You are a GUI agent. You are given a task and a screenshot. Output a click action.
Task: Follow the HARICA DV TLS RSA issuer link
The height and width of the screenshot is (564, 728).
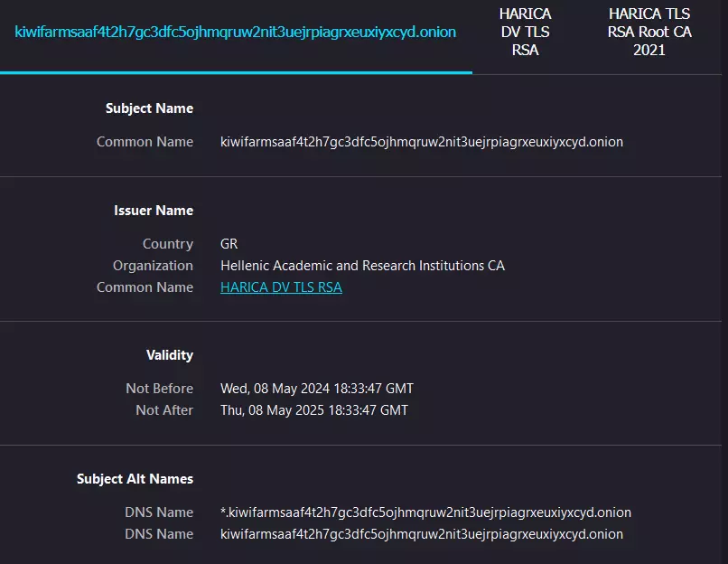click(282, 287)
